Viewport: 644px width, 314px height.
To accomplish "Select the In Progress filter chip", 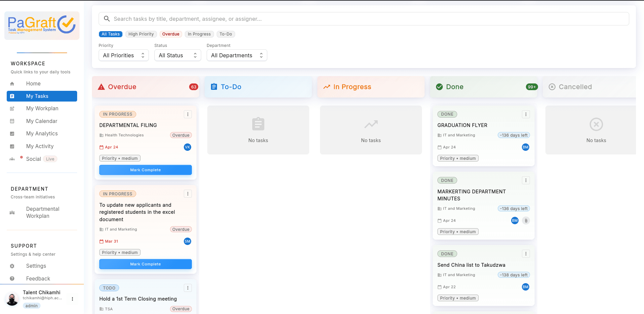I will tap(199, 34).
